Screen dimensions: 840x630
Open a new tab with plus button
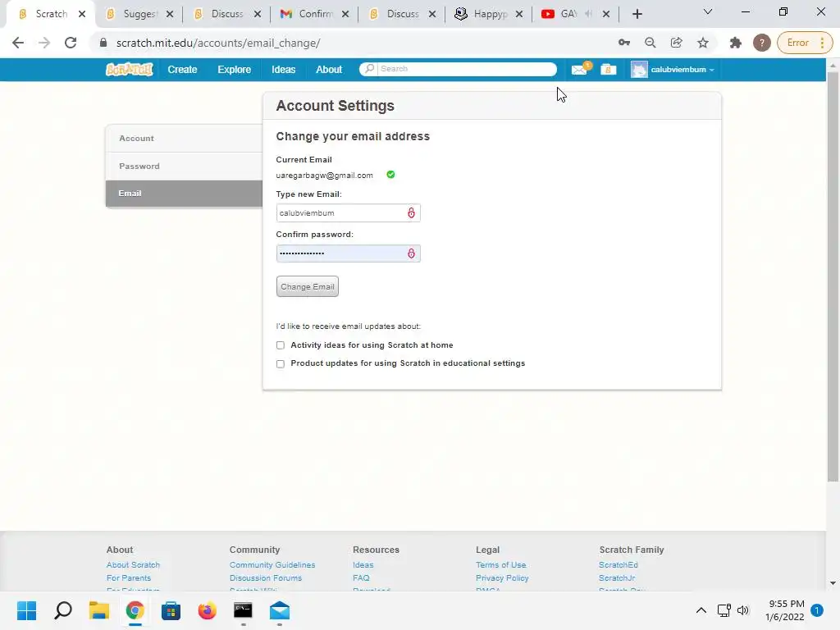coord(637,14)
